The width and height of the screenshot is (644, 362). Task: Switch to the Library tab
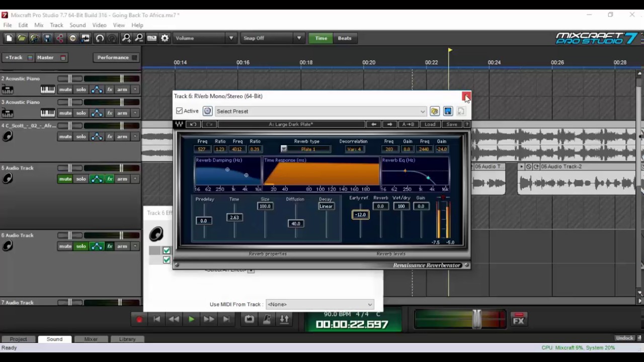[x=127, y=339]
